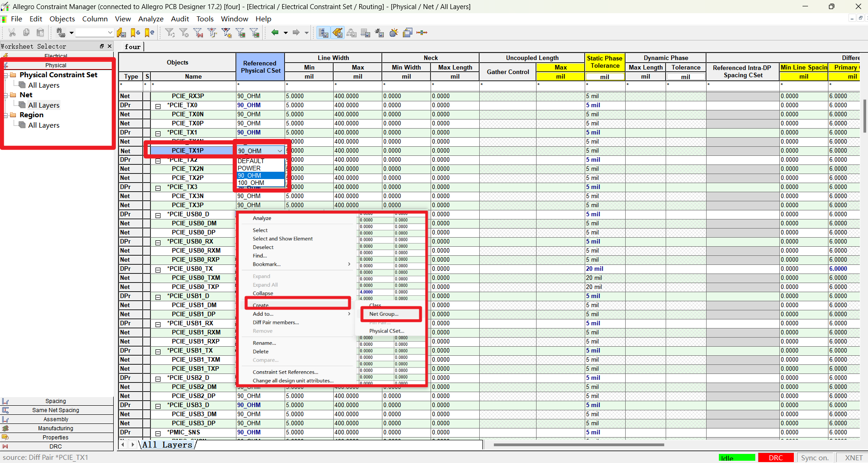Screen dimensions: 868x463
Task: Click the bomb analysis toolbar icon
Action: [x=394, y=32]
